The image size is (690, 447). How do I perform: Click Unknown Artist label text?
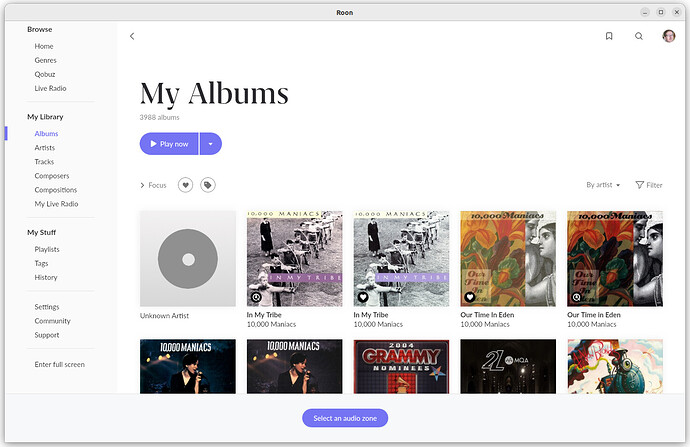point(164,315)
